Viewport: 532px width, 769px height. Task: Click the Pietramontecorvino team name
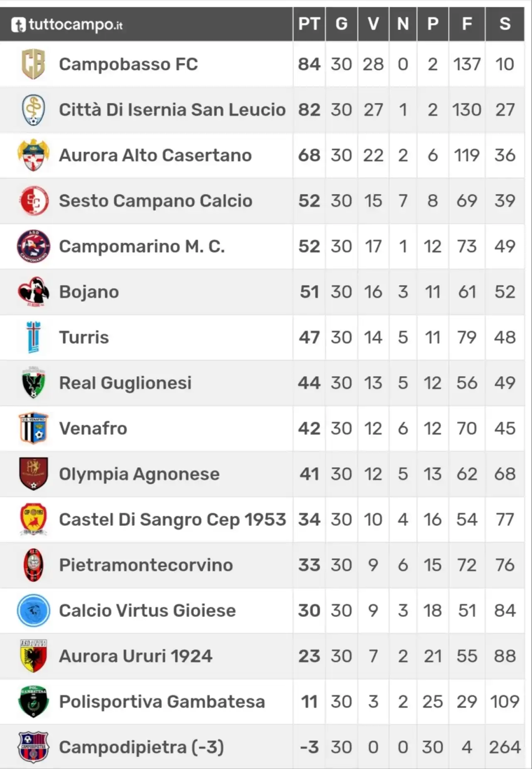click(146, 565)
